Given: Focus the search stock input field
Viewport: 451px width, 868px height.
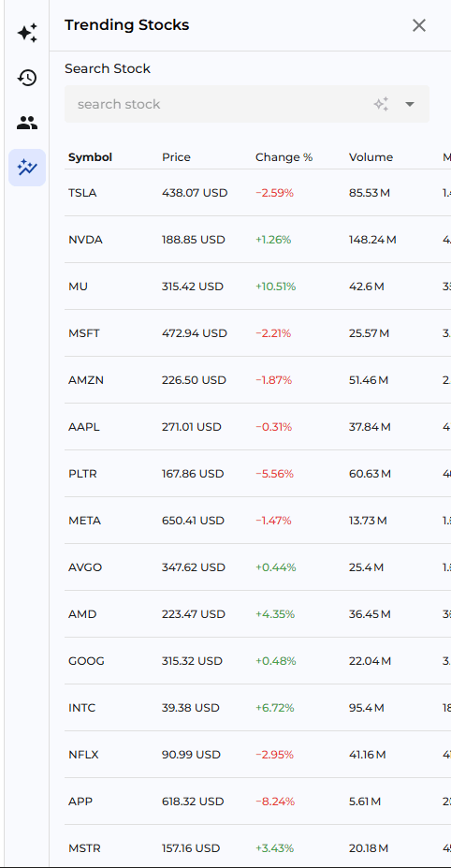Looking at the screenshot, I should (247, 104).
